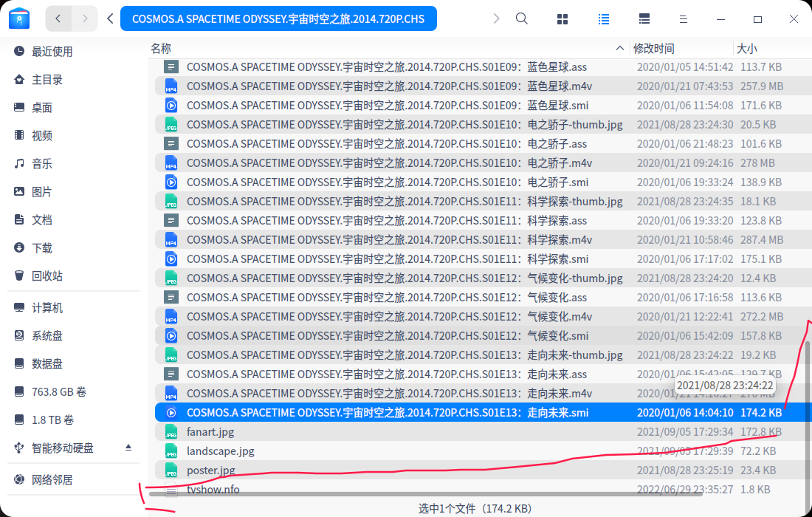The height and width of the screenshot is (517, 812).
Task: Open the hamburger main menu
Action: coord(683,18)
